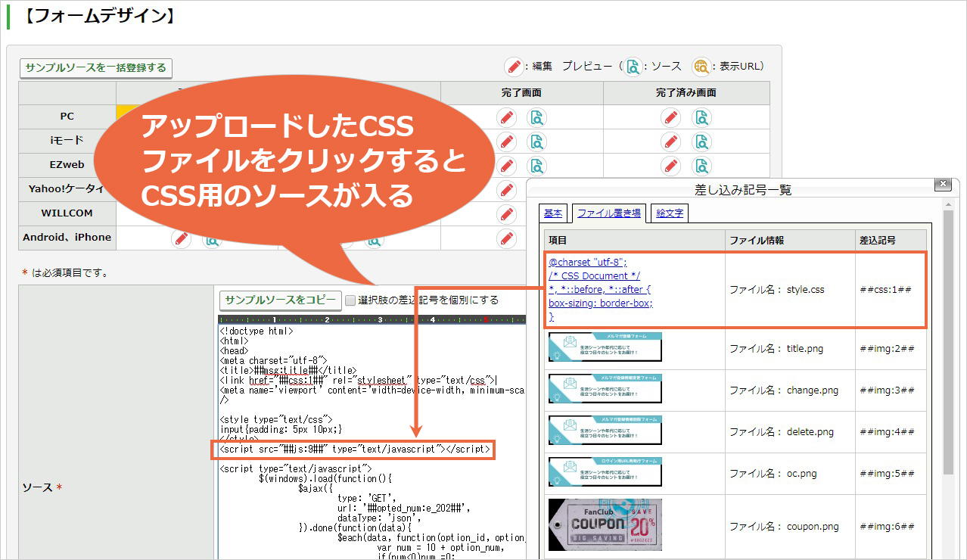The width and height of the screenshot is (967, 560).
Task: Switch to the 基本 tab
Action: [553, 213]
